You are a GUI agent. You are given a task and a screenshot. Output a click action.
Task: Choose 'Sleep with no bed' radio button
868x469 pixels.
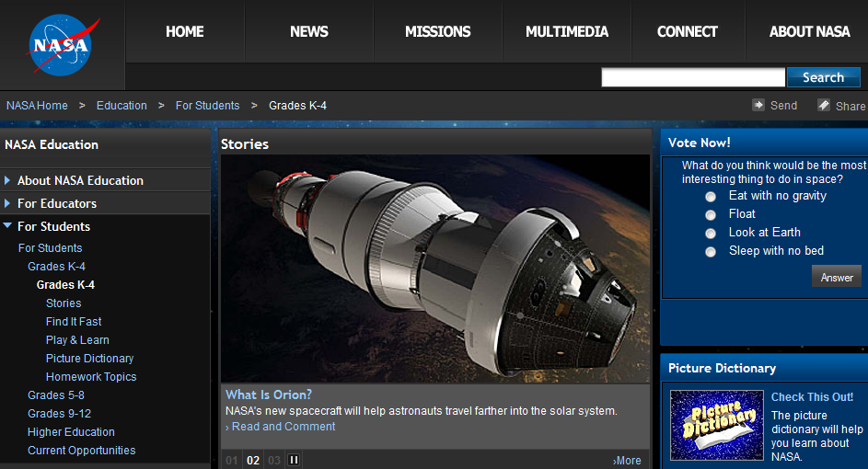711,252
